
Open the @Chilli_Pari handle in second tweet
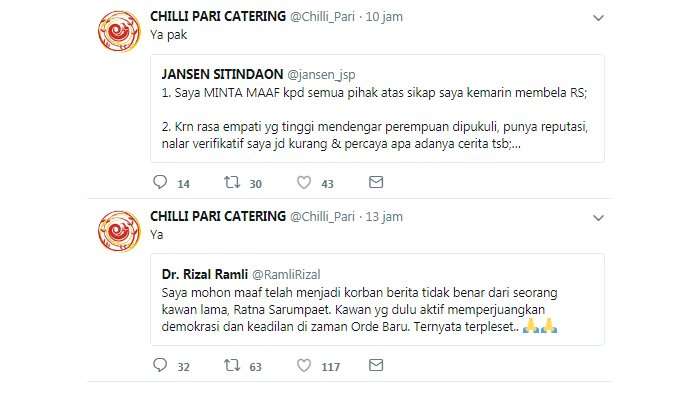[x=322, y=217]
